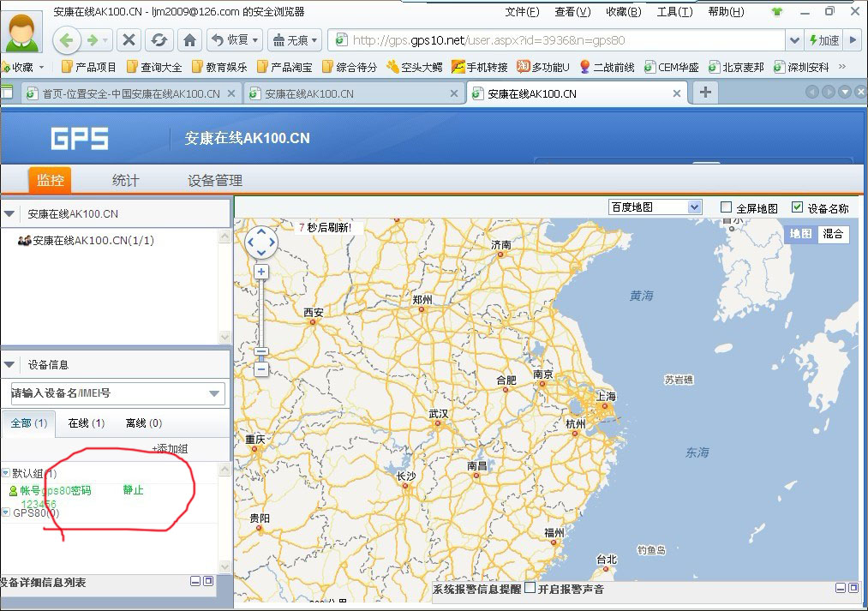868x611 pixels.
Task: Open the 收藏 favorites star button
Action: (22, 67)
